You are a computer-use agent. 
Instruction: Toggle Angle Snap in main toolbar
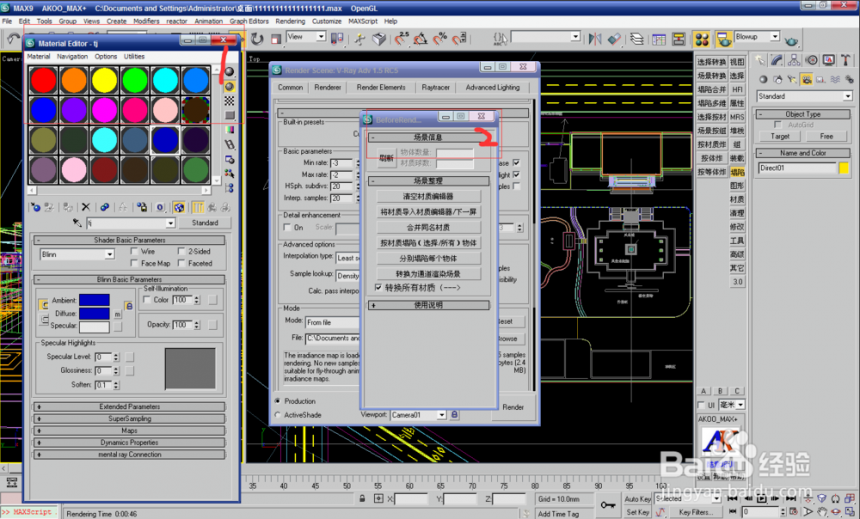[x=420, y=38]
